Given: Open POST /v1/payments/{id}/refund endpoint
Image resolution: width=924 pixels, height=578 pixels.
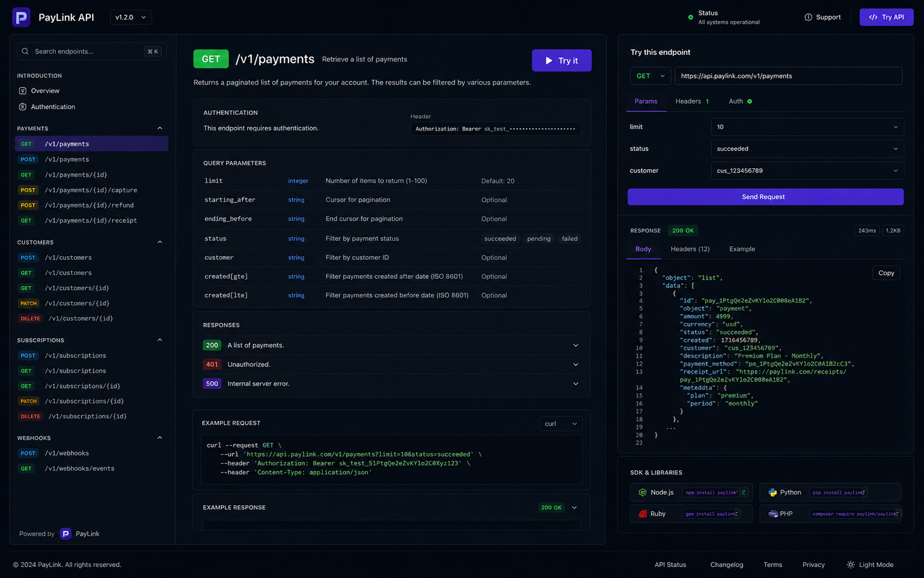Looking at the screenshot, I should pyautogui.click(x=91, y=205).
